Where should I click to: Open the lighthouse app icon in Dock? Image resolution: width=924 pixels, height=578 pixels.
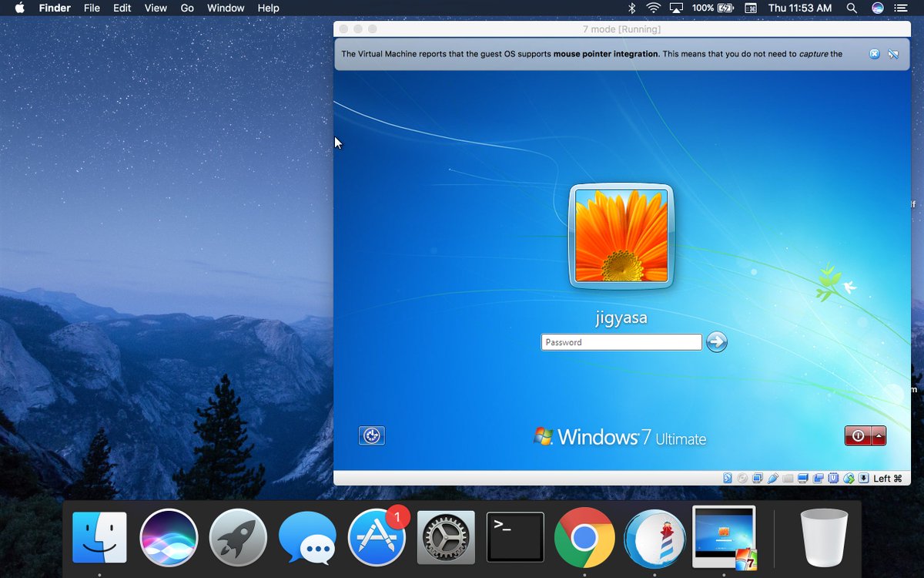tap(654, 537)
